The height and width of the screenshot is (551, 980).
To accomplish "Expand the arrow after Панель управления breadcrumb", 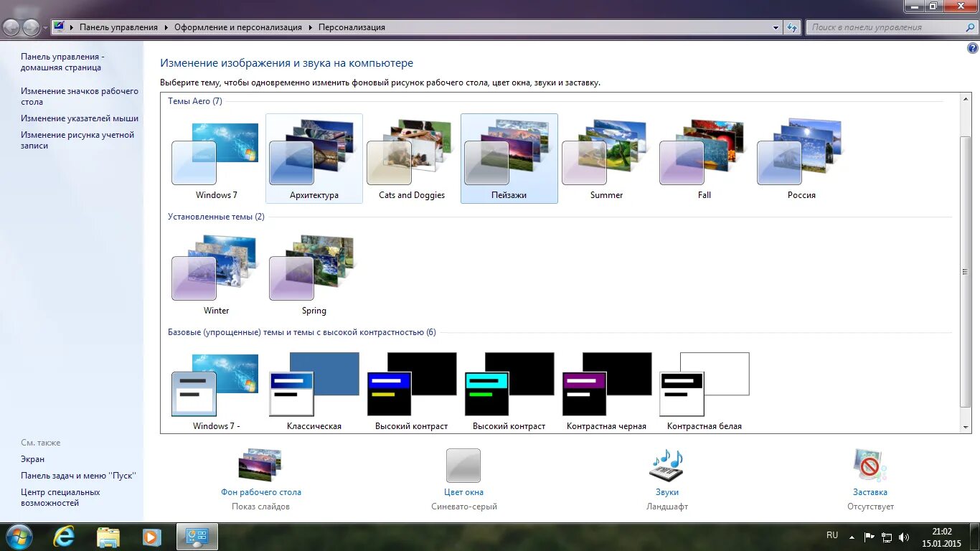I will [x=166, y=27].
